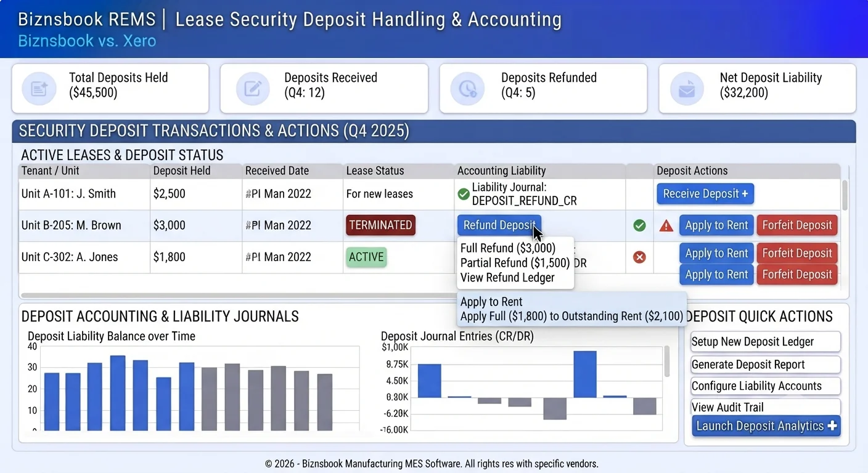
Task: Click Setup New Deposit Ledger
Action: [x=765, y=342]
